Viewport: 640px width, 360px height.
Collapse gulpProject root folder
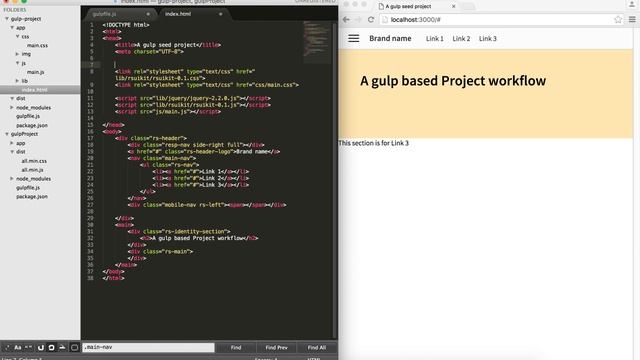pyautogui.click(x=7, y=134)
